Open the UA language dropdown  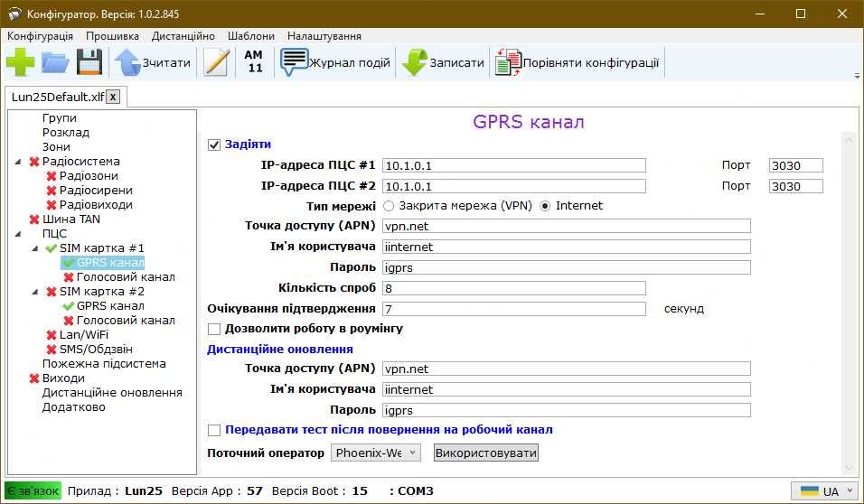click(824, 490)
